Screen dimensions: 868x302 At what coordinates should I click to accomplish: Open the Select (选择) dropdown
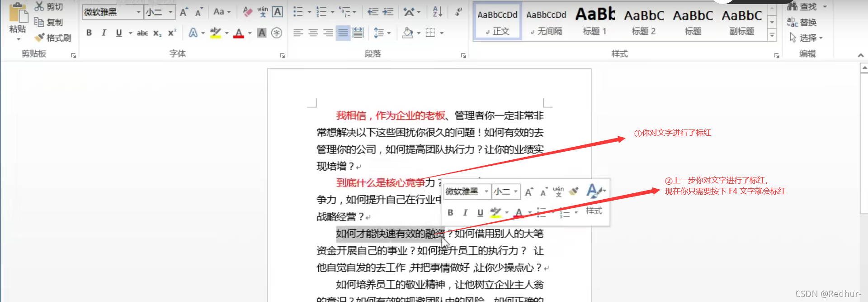(807, 38)
